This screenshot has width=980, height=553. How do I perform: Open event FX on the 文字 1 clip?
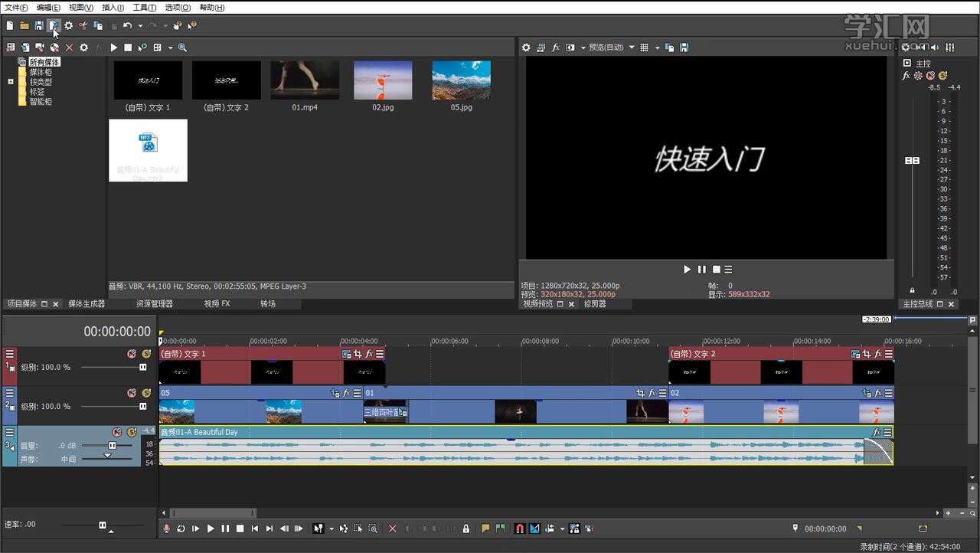click(x=369, y=354)
